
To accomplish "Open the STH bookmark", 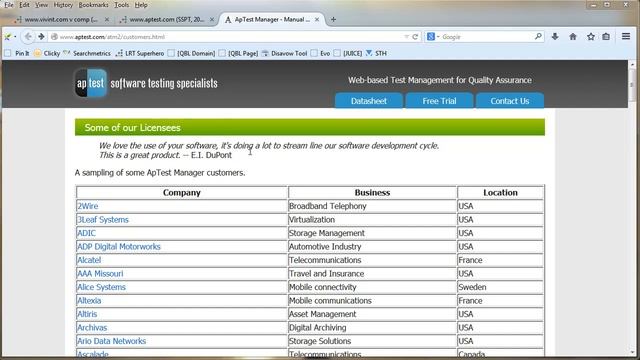I will coord(376,53).
